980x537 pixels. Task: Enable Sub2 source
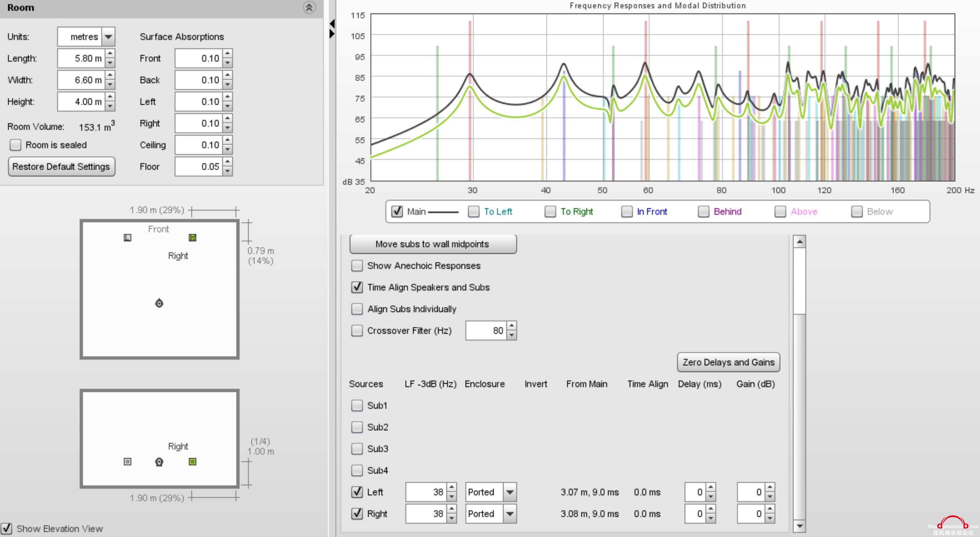[357, 427]
